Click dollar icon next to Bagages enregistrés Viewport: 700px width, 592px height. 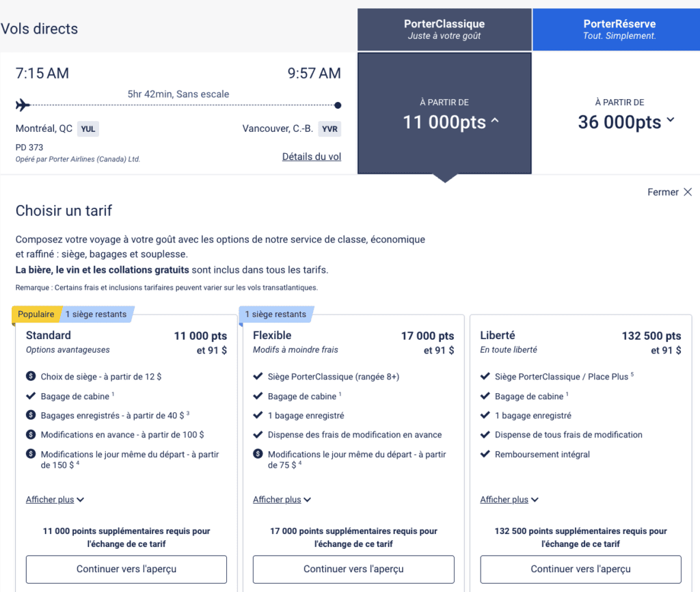(31, 415)
